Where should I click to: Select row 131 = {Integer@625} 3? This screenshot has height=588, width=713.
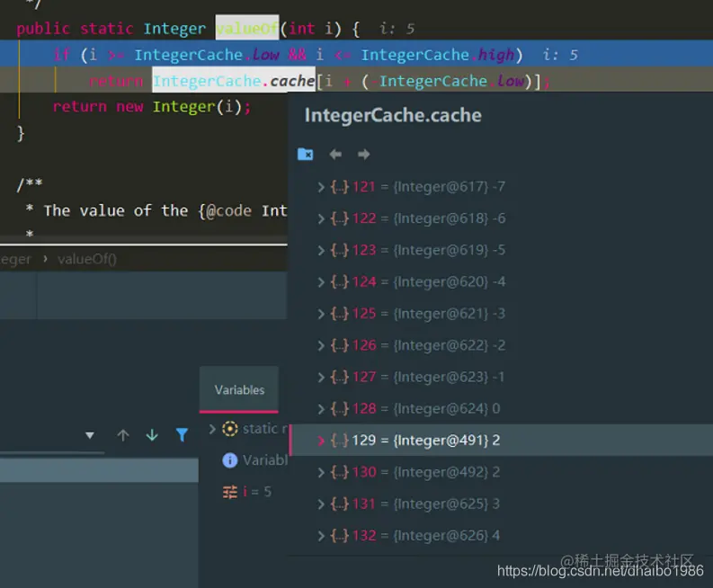500,503
